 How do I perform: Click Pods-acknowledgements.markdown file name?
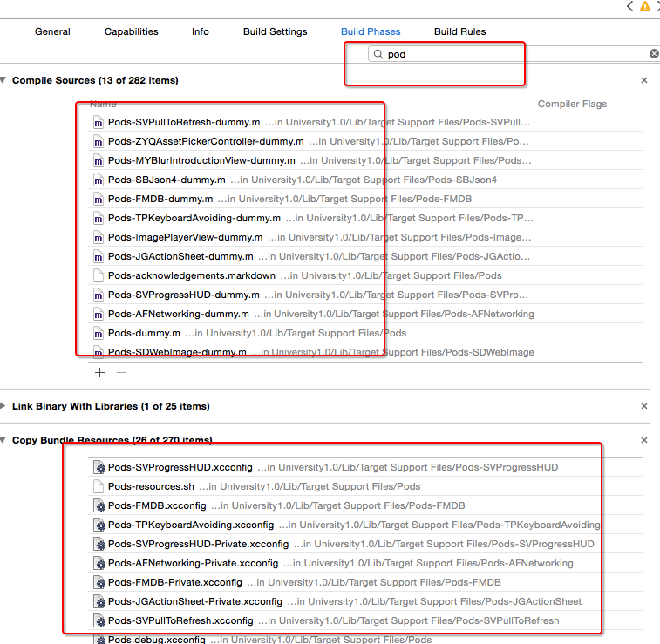coord(192,275)
